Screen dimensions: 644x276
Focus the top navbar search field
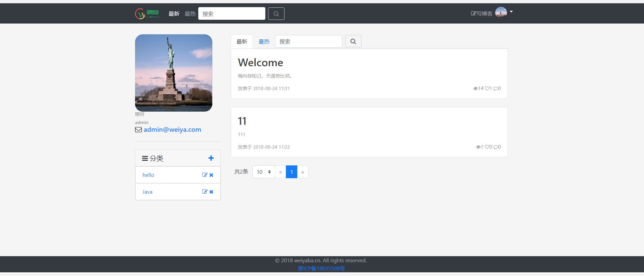click(x=232, y=14)
